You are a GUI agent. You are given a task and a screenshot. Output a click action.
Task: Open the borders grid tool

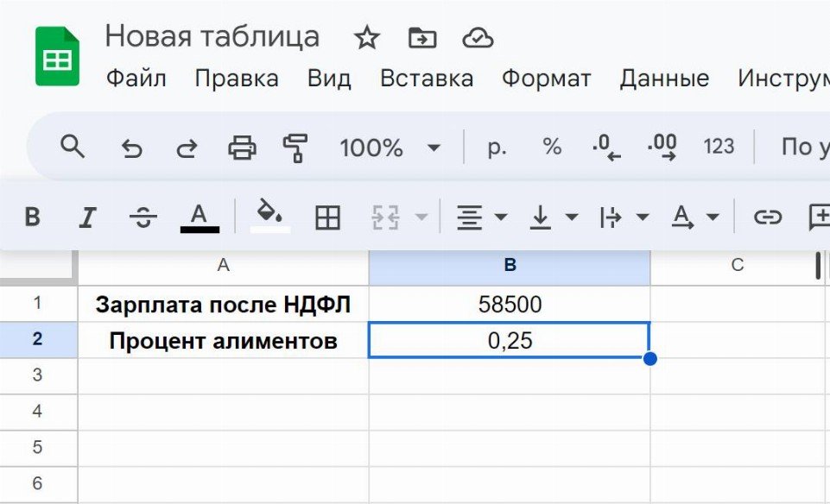(x=327, y=217)
